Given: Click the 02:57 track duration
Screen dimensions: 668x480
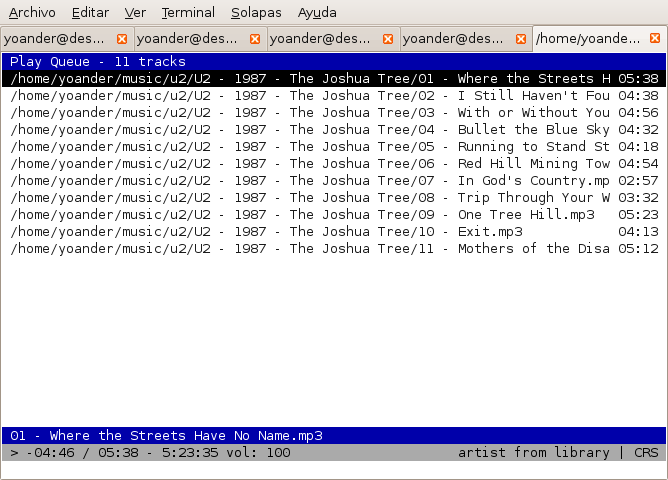Looking at the screenshot, I should coord(638,181).
